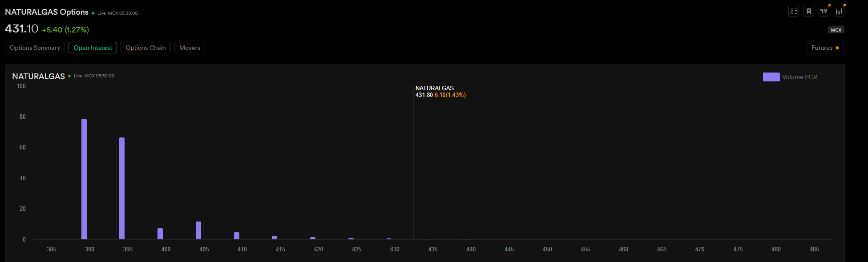Viewport: 868px width, 262px height.
Task: Click the MCX exchange badge
Action: point(836,30)
